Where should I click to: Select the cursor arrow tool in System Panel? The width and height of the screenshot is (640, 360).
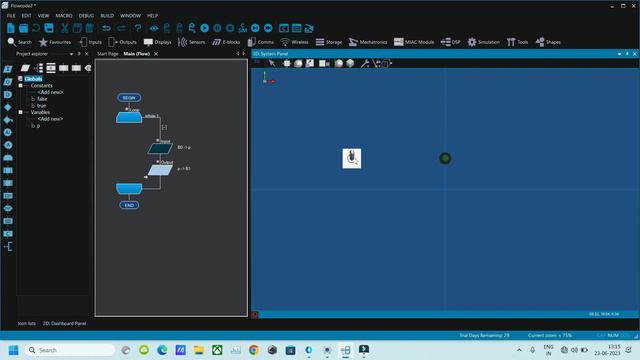(x=272, y=63)
